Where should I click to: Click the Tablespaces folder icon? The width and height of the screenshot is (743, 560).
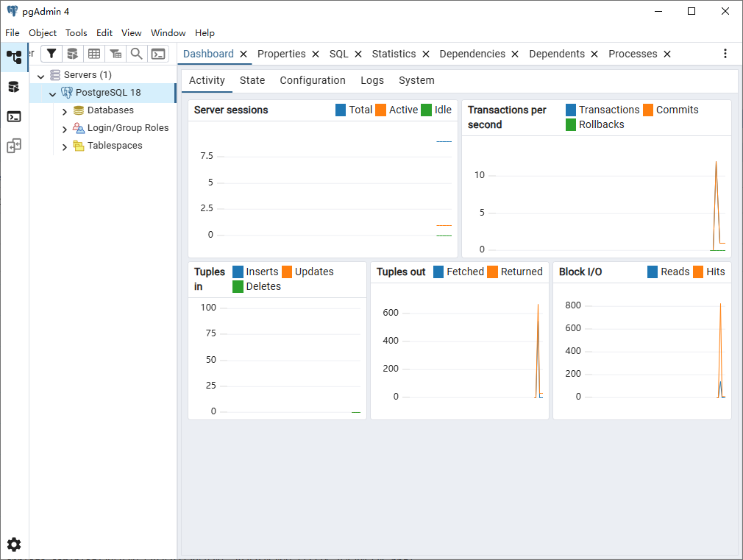coord(79,146)
